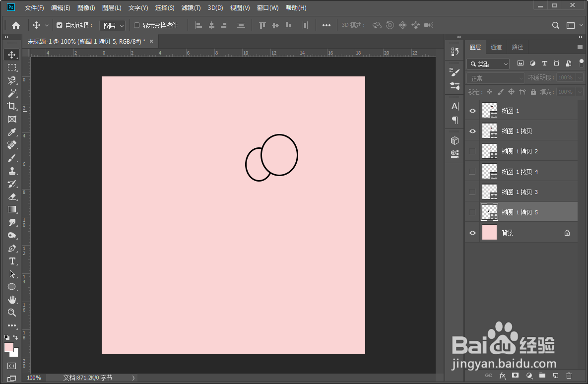Hide the 背景 layer
Screen dimensions: 588x384
[x=472, y=233]
